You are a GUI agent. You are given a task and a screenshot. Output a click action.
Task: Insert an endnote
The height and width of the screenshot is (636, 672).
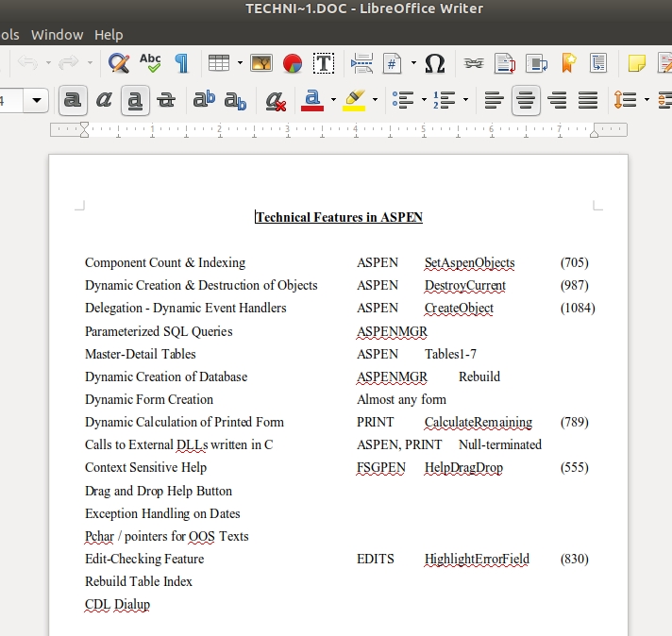tap(537, 63)
